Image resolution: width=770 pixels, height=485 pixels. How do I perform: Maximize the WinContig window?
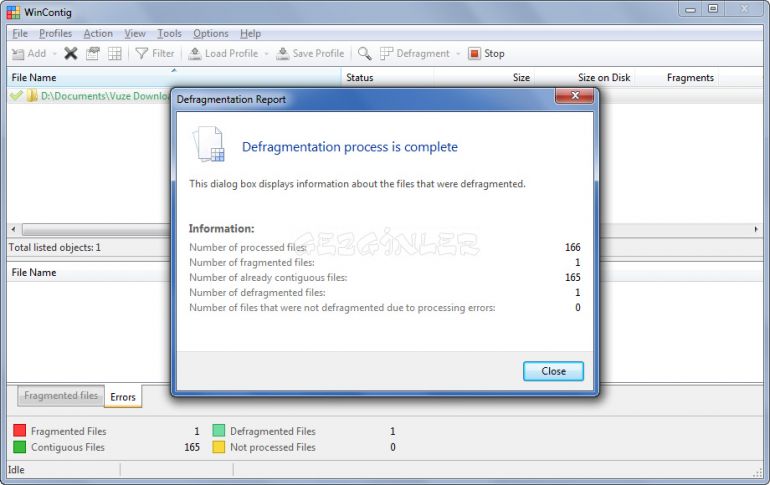[713, 9]
